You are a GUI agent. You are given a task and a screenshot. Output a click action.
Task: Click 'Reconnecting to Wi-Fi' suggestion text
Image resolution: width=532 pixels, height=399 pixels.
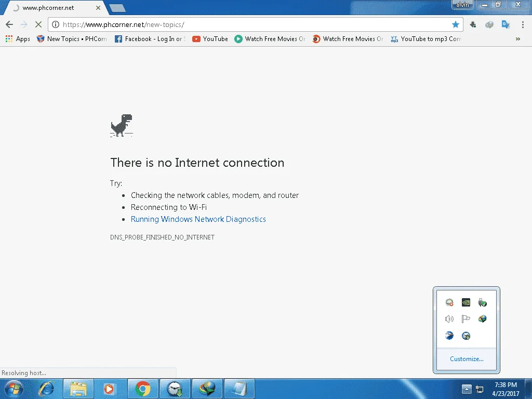(169, 207)
